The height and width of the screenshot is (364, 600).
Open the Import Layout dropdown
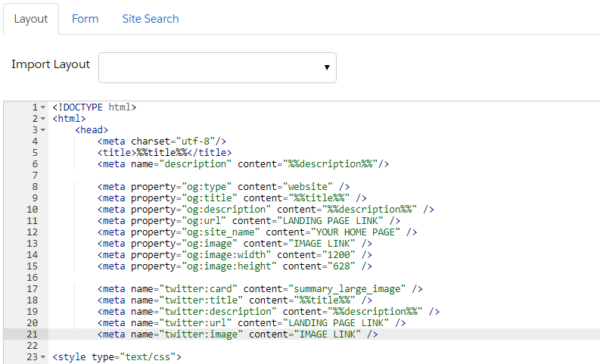[217, 67]
